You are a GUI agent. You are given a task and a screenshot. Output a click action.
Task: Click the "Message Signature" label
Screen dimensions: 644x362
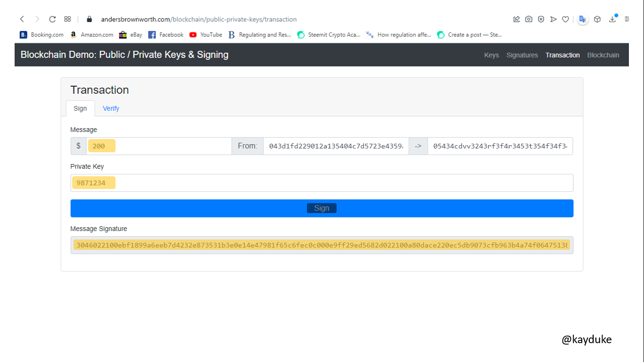[x=99, y=229]
